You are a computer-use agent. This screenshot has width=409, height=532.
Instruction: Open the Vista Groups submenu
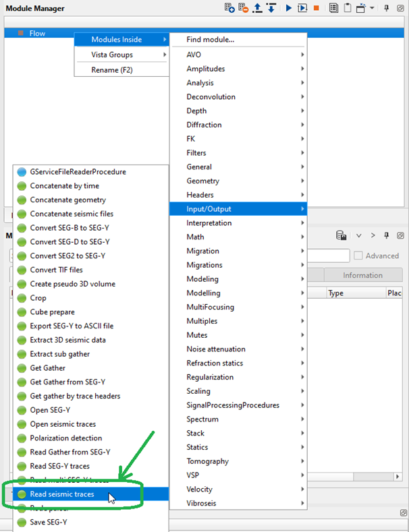click(121, 55)
